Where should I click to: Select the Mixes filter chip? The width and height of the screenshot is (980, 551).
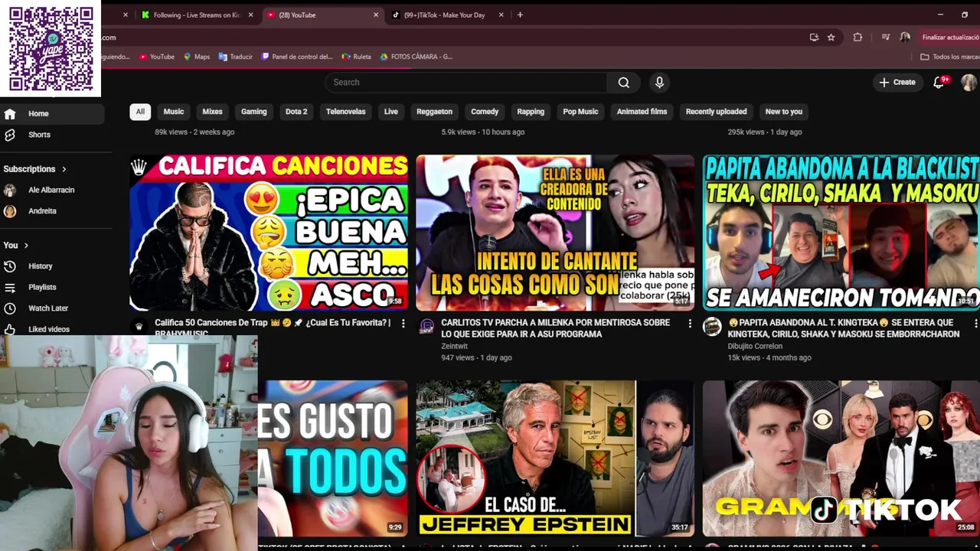click(x=212, y=112)
